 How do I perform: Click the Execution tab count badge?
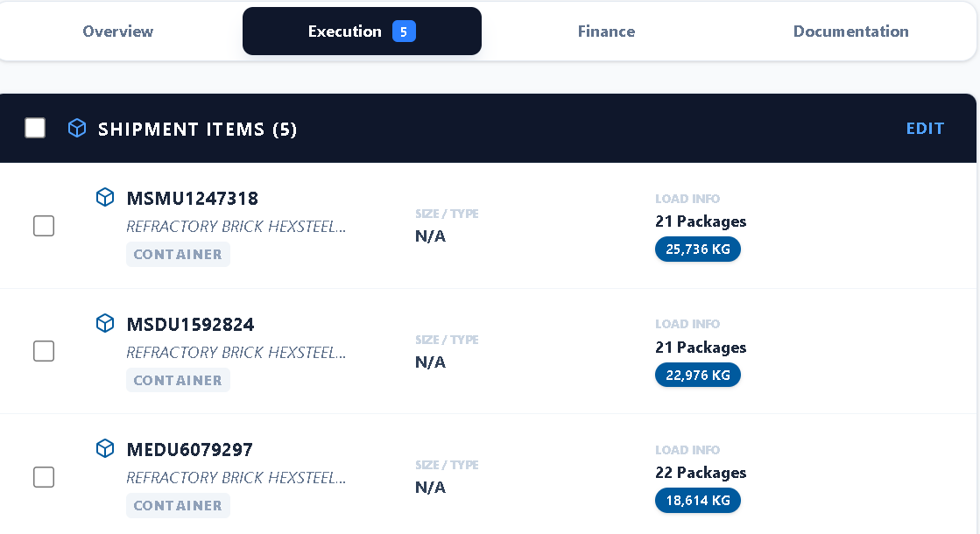coord(404,32)
